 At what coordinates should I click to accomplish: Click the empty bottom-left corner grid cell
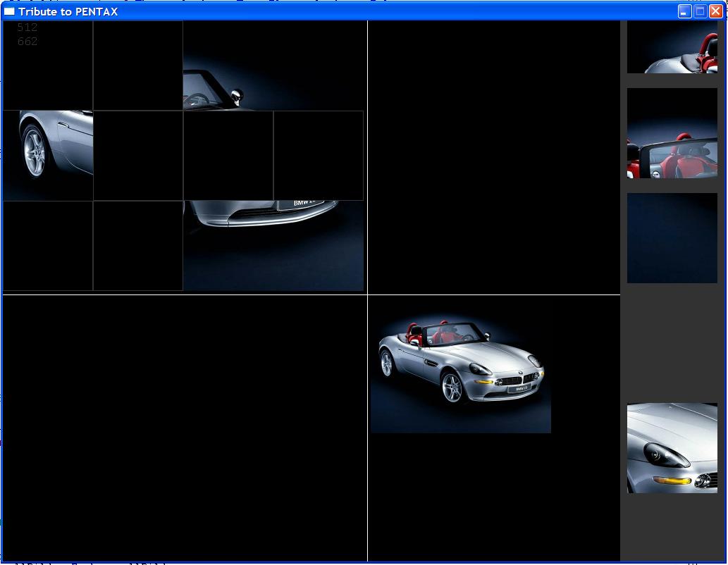[x=48, y=246]
